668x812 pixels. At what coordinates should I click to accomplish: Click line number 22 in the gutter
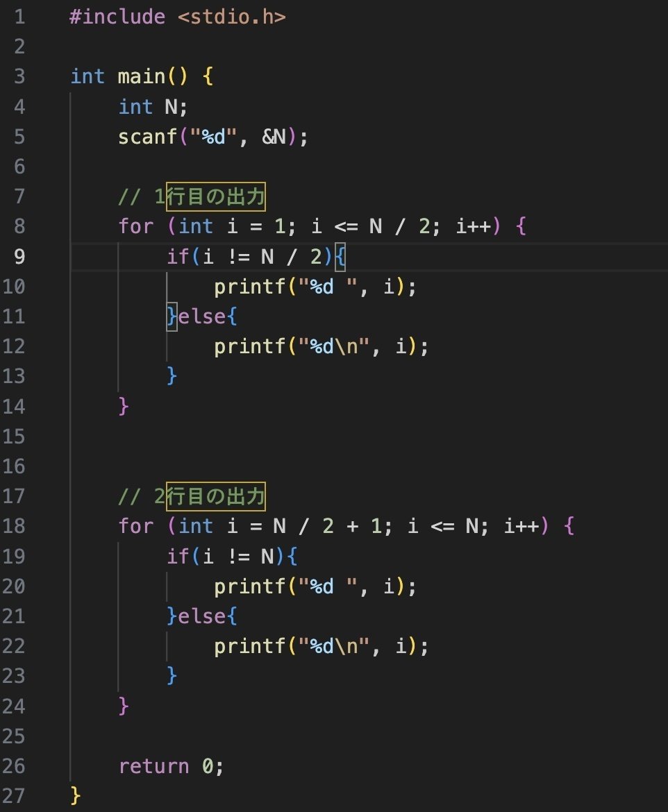(x=13, y=645)
